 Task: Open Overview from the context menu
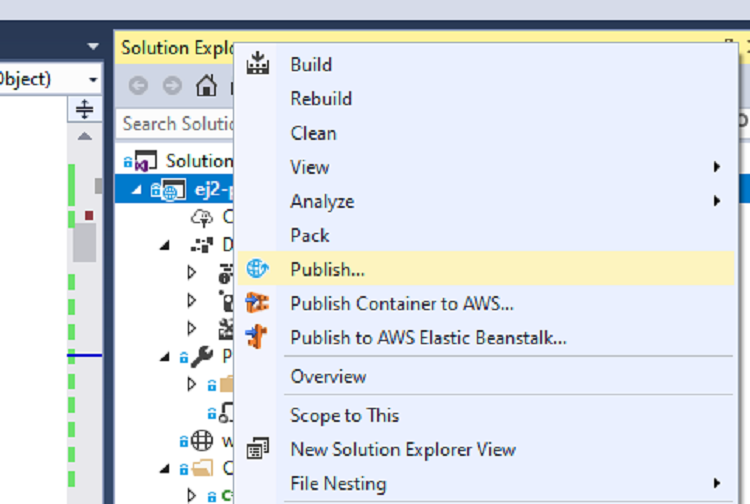[x=485, y=376]
